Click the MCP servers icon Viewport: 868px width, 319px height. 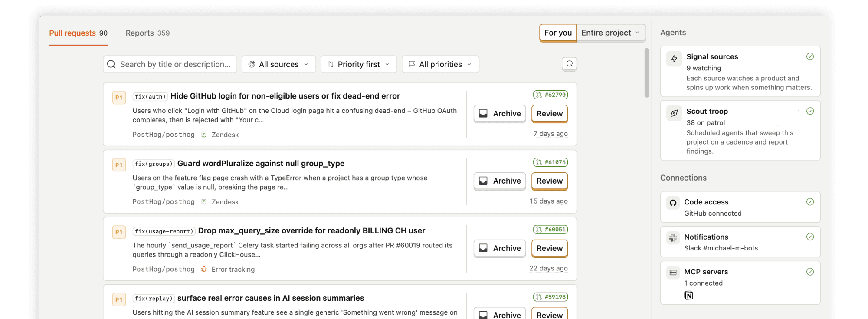pyautogui.click(x=673, y=272)
